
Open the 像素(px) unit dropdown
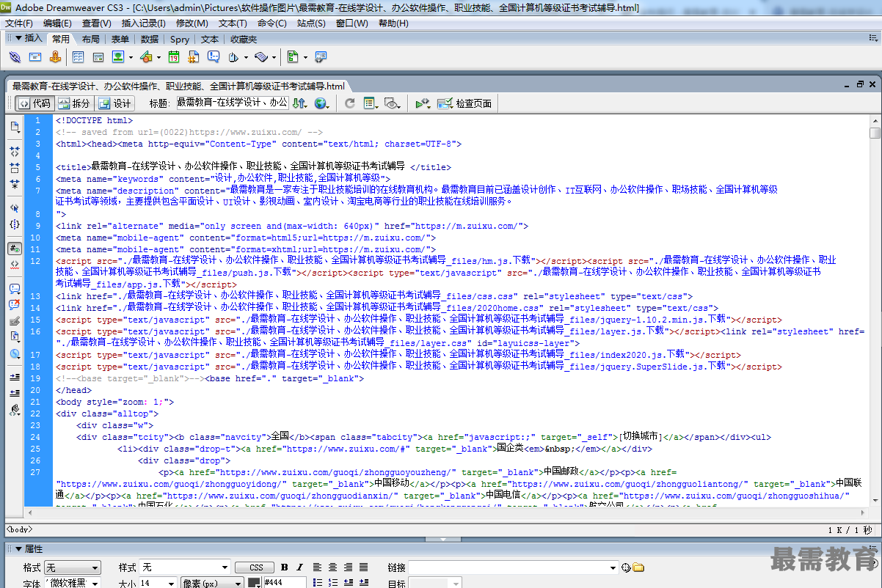(212, 584)
